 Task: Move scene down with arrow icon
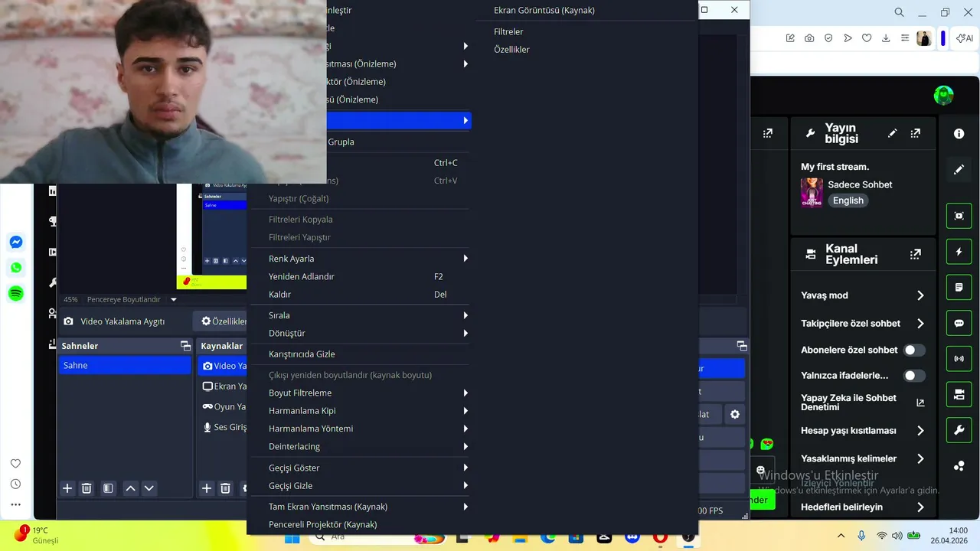(x=149, y=488)
